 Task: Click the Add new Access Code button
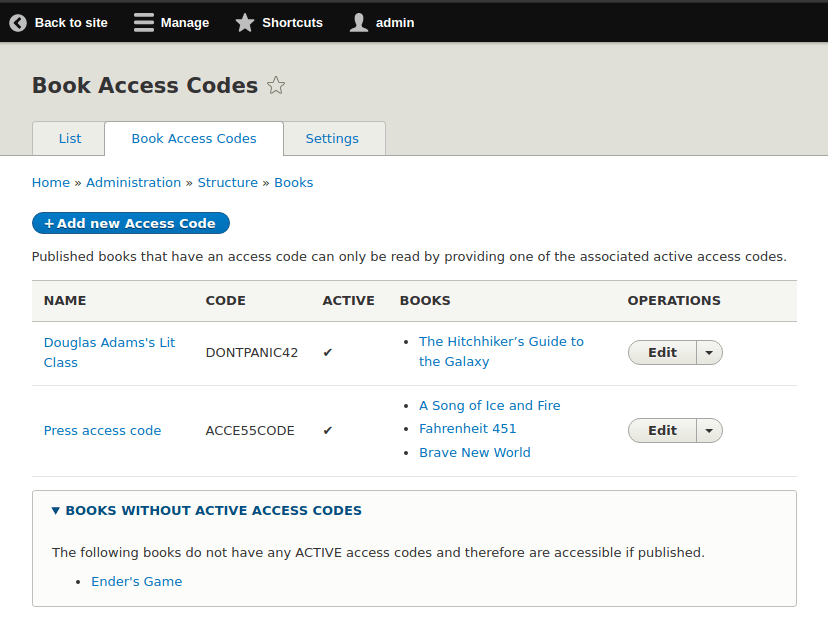[x=130, y=223]
